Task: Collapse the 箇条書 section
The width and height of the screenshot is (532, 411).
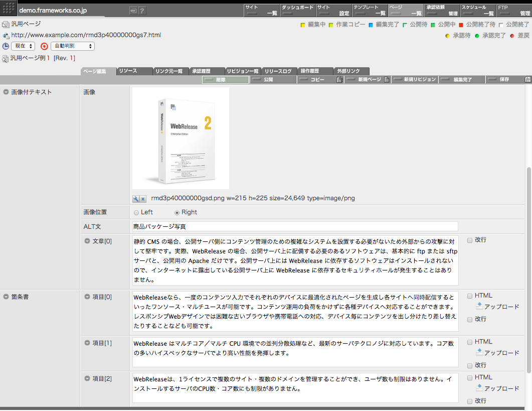Action: [x=6, y=297]
